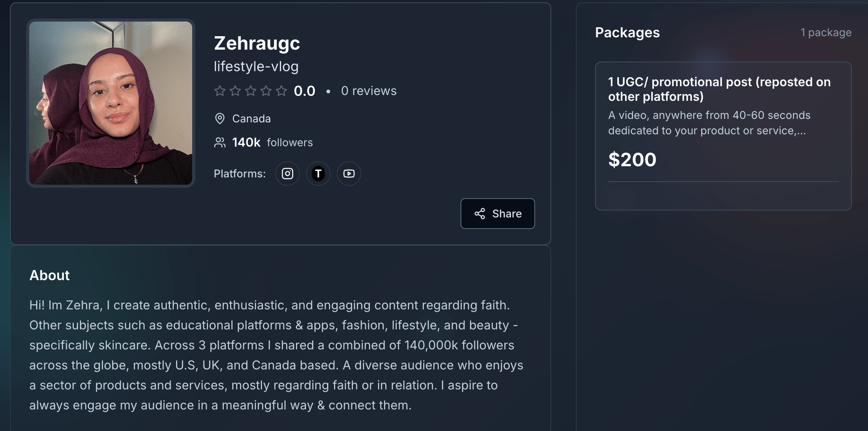Select the lifestyle-vlog category label

tap(256, 67)
